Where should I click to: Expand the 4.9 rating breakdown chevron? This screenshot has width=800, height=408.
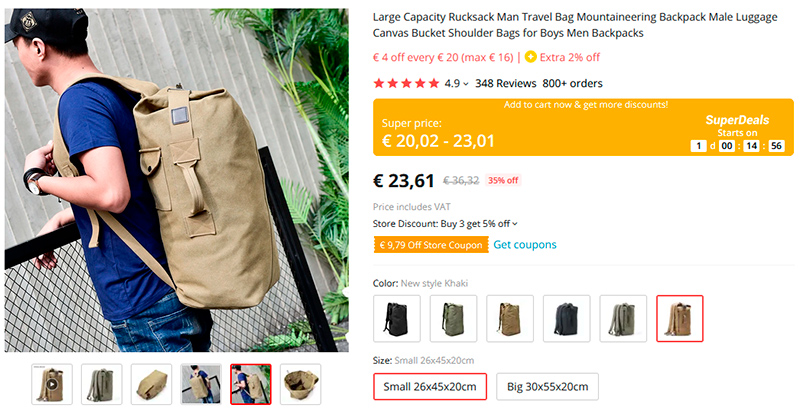click(x=466, y=84)
